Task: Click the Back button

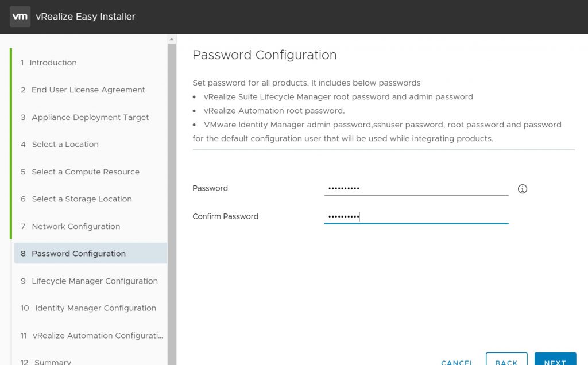Action: pyautogui.click(x=506, y=359)
